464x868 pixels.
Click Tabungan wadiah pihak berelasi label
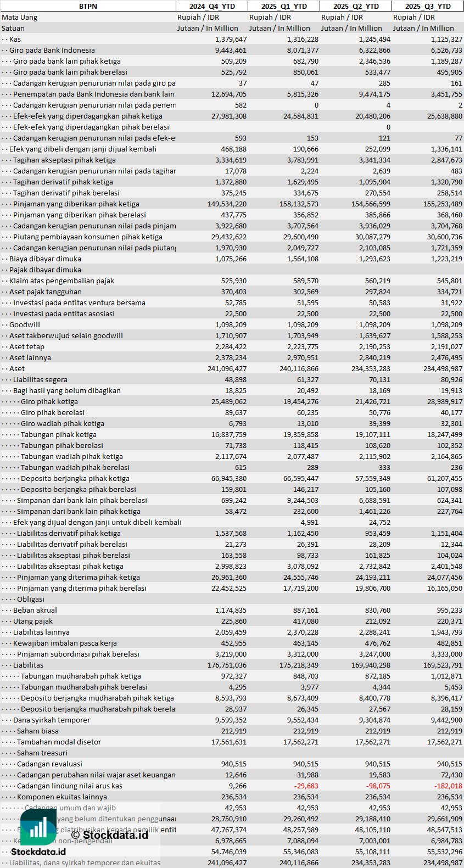[75, 467]
